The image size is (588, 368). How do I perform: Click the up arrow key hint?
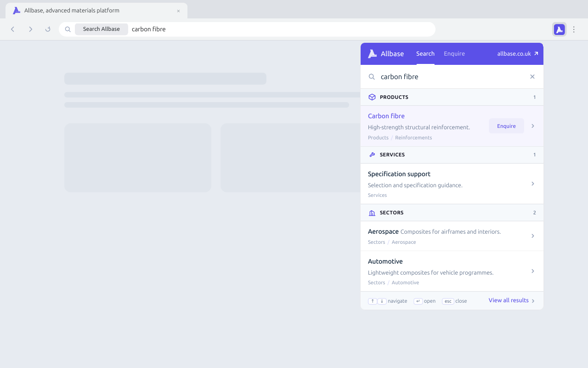pos(373,301)
